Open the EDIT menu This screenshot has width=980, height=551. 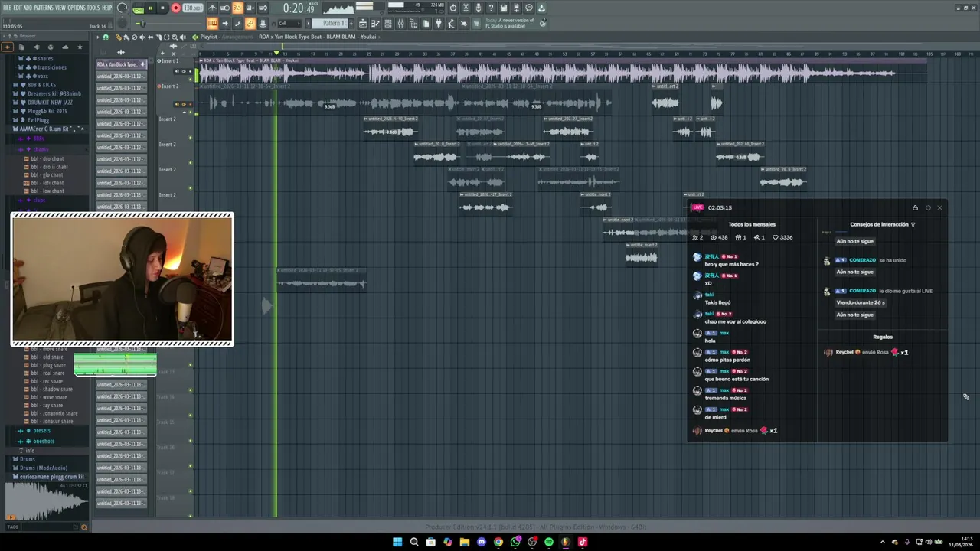tap(18, 8)
